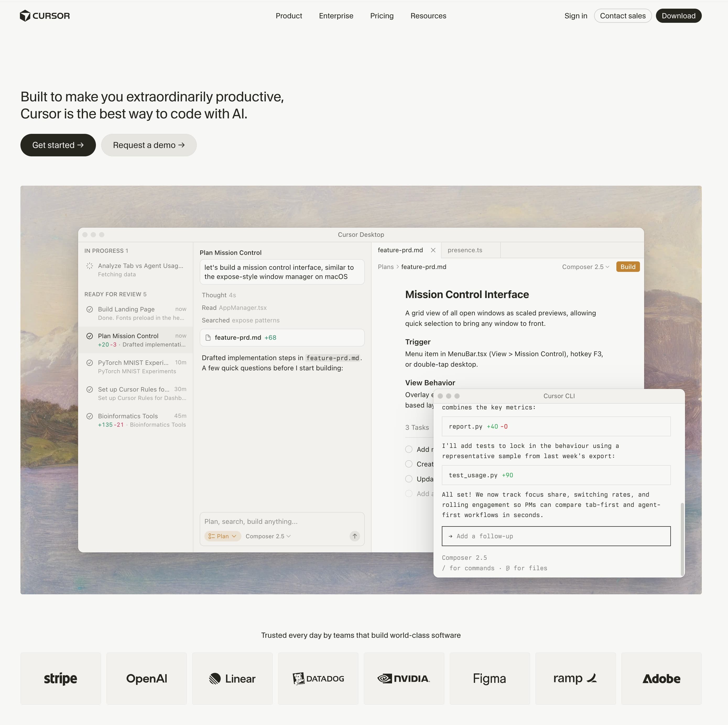Viewport: 728px width, 725px height.
Task: Click the spinner icon beside Analyze Tab task
Action: pyautogui.click(x=90, y=266)
